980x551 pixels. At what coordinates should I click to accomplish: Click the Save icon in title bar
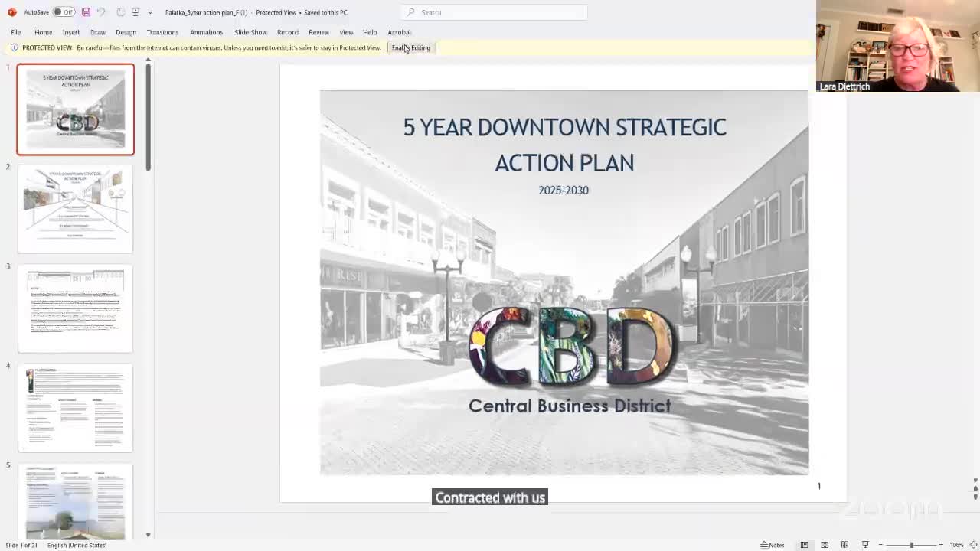(x=86, y=12)
